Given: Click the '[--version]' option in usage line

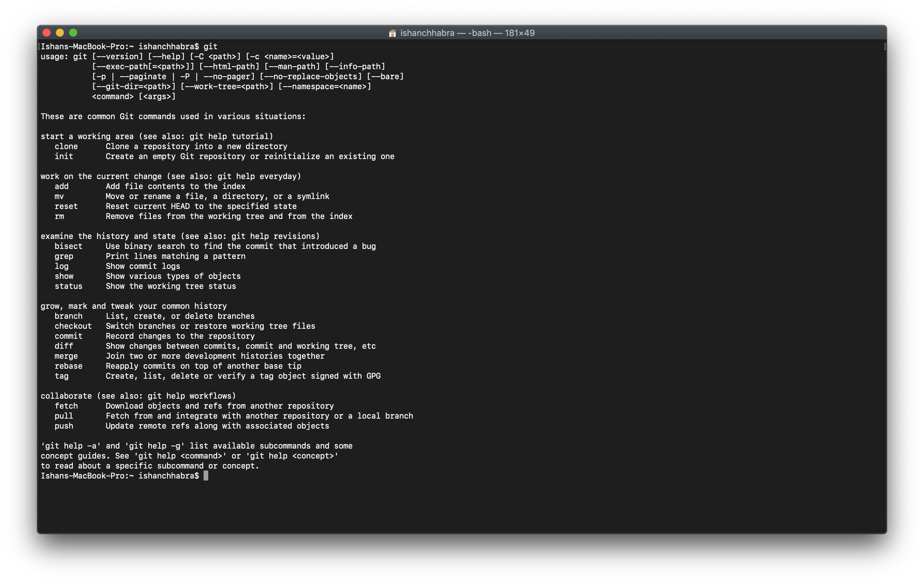Looking at the screenshot, I should pyautogui.click(x=117, y=57).
